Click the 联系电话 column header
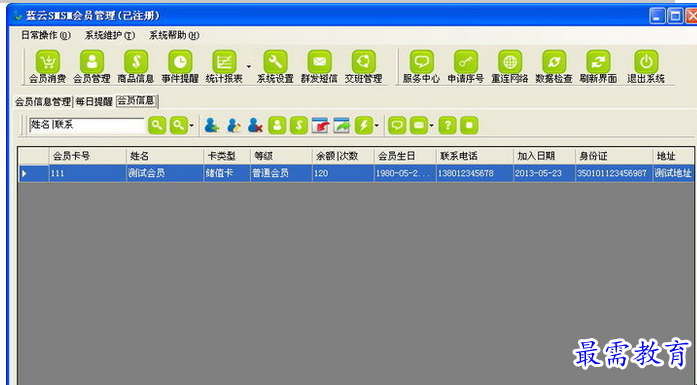This screenshot has height=385, width=697. (475, 156)
